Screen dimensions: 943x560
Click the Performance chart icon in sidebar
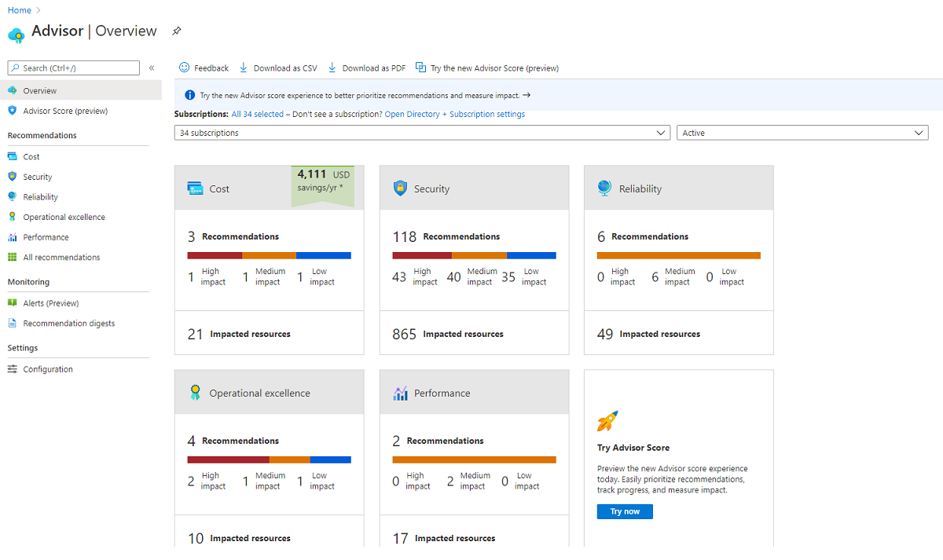[13, 237]
